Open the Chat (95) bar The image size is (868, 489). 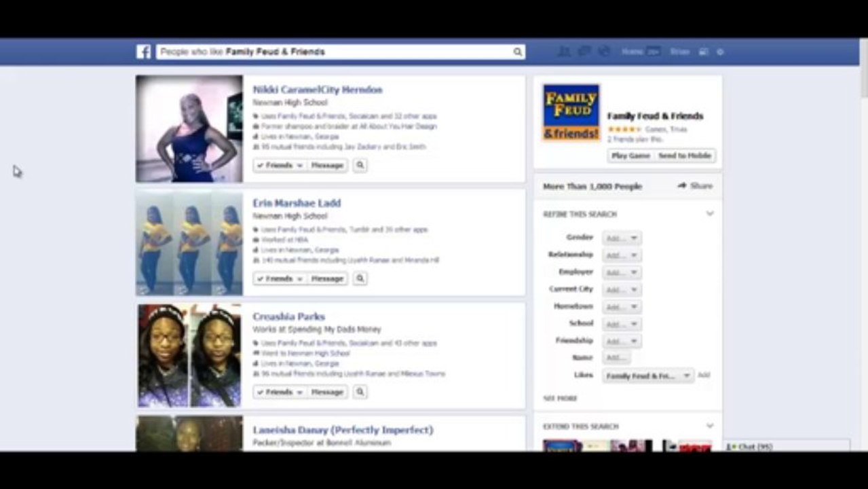click(x=786, y=446)
